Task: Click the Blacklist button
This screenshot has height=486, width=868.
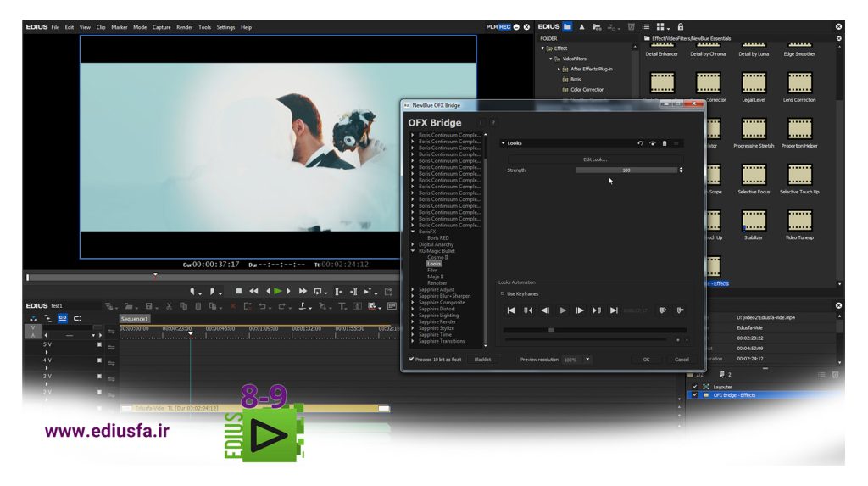Action: 482,360
